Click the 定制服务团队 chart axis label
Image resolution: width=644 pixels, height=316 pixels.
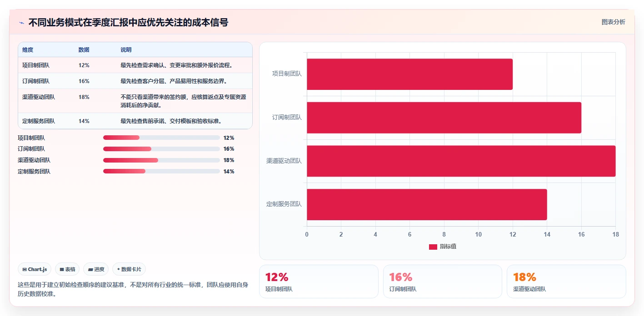tap(284, 204)
